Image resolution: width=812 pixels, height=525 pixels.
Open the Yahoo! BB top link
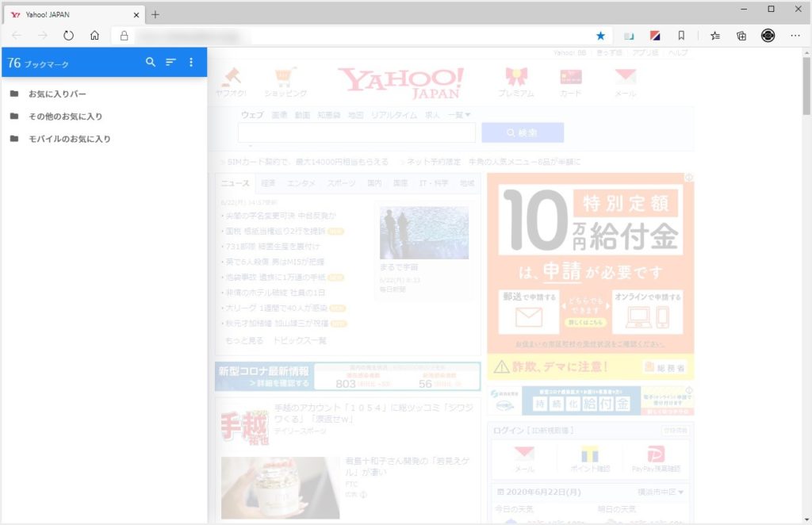point(569,53)
